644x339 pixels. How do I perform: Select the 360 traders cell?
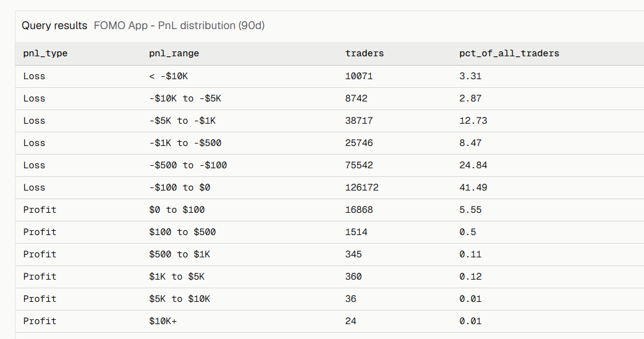click(x=354, y=276)
